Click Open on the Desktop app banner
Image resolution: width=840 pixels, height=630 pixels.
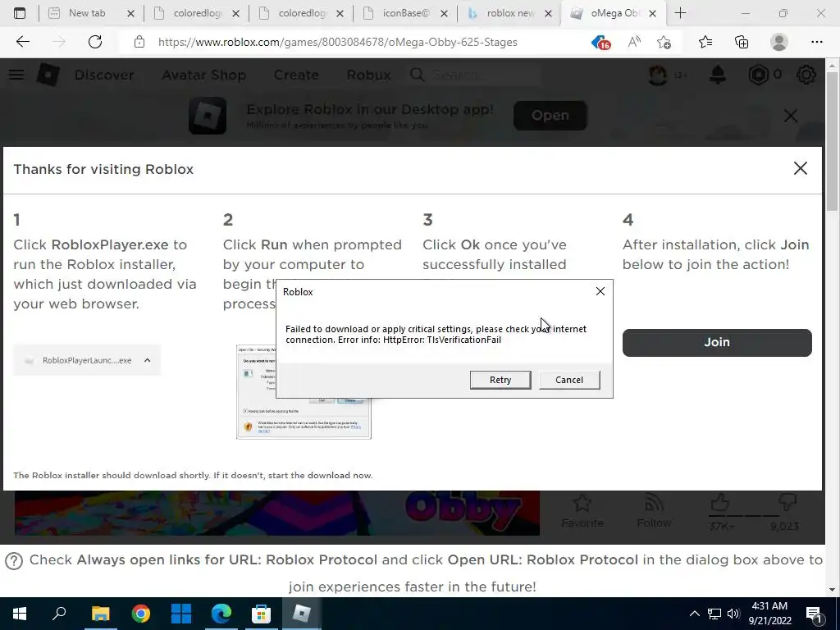tap(550, 115)
